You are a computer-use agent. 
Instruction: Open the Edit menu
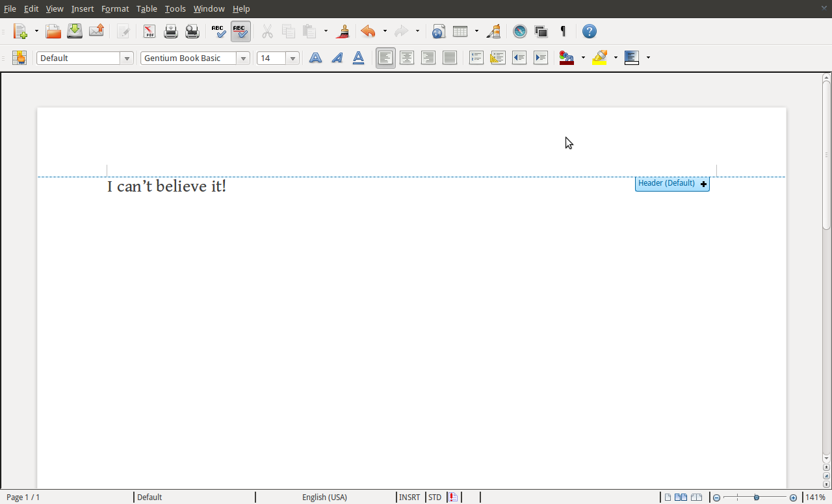(x=31, y=8)
